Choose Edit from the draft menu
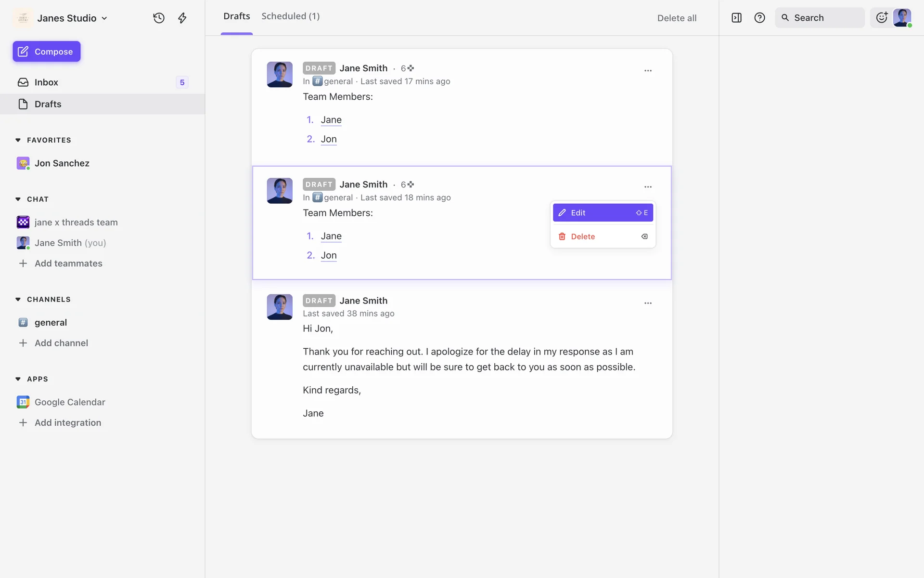 [603, 213]
